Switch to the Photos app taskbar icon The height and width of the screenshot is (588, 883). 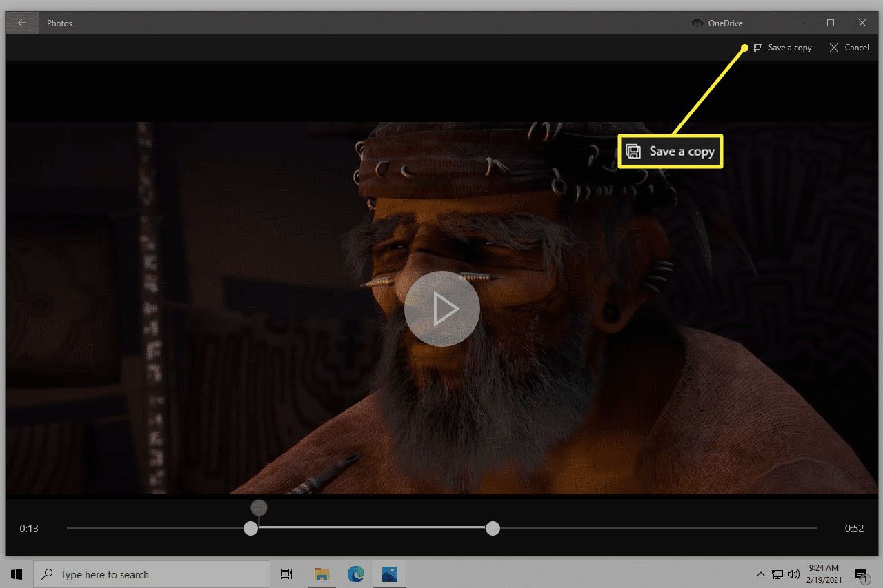389,574
